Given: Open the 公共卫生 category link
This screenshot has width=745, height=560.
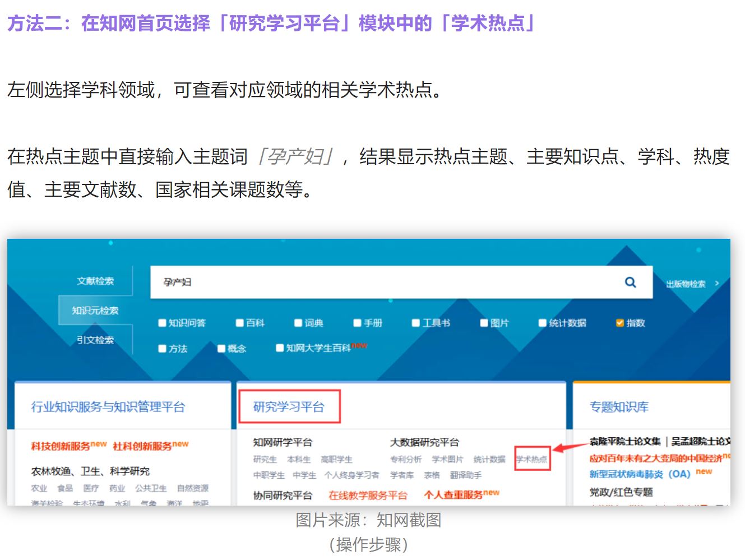Looking at the screenshot, I should pyautogui.click(x=151, y=488).
